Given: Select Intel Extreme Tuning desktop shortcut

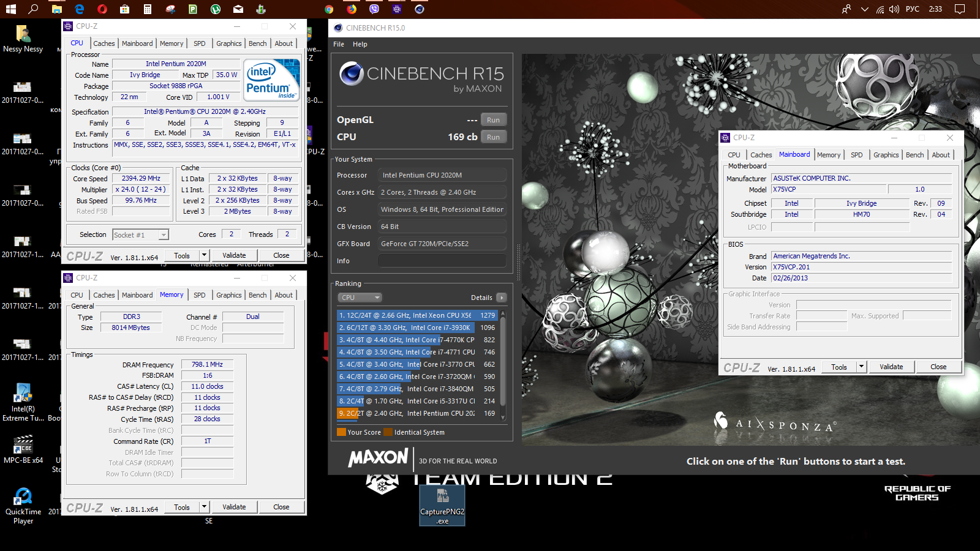Looking at the screenshot, I should tap(23, 402).
